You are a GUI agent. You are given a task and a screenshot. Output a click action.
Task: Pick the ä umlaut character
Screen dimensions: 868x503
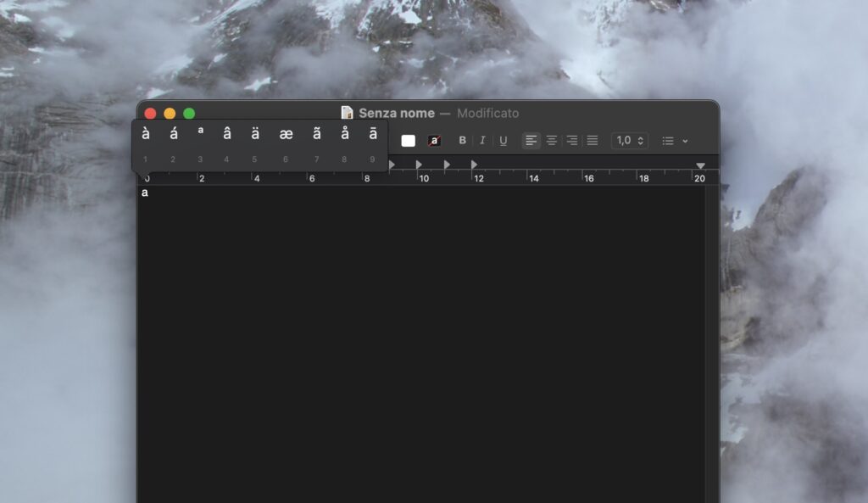[x=254, y=134]
